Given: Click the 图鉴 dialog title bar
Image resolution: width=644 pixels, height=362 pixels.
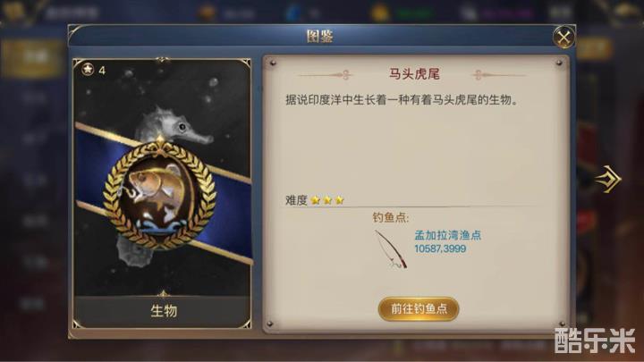Looking at the screenshot, I should click(x=319, y=36).
